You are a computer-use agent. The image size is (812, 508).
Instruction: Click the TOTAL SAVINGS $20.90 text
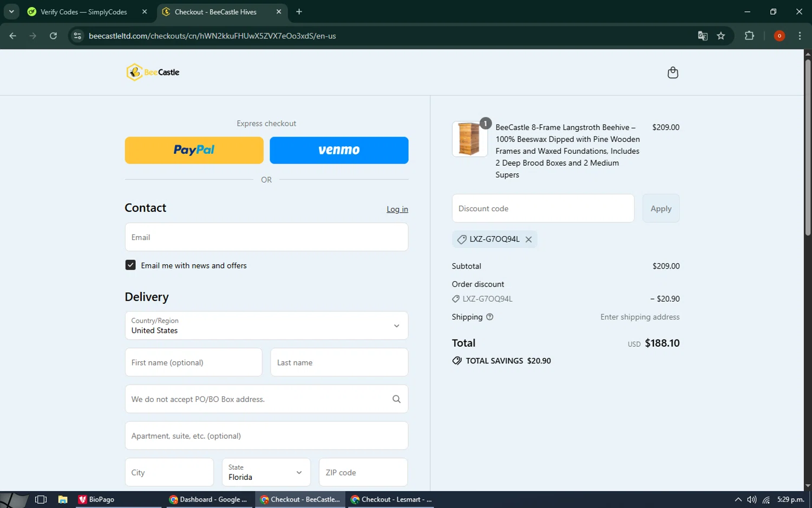508,361
